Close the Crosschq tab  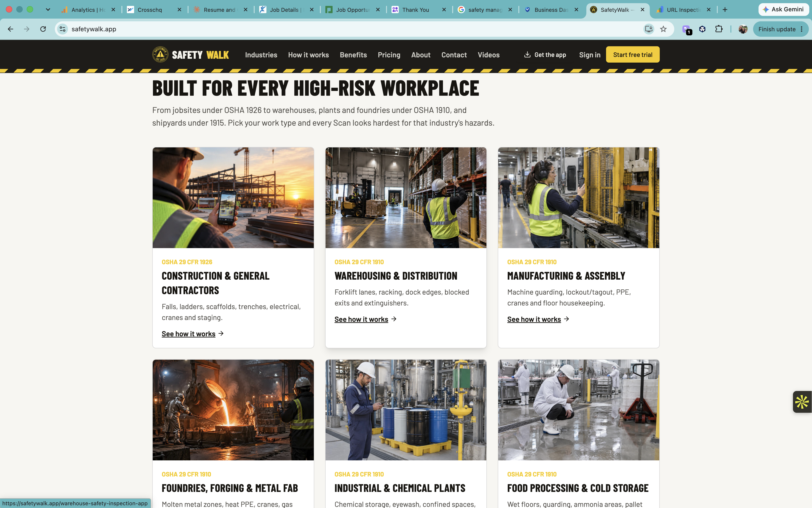point(179,10)
